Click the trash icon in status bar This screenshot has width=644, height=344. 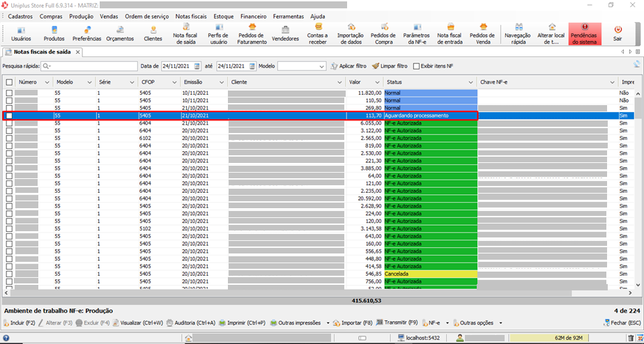[631, 338]
